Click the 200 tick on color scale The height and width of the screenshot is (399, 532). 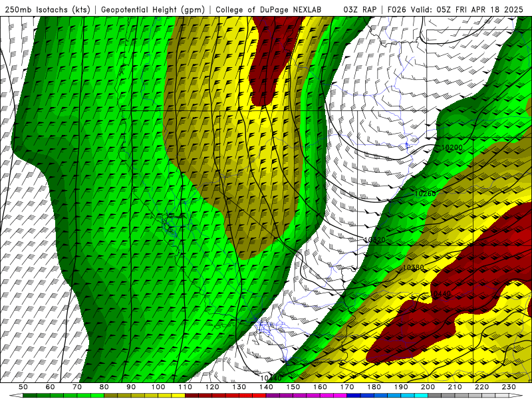click(428, 387)
